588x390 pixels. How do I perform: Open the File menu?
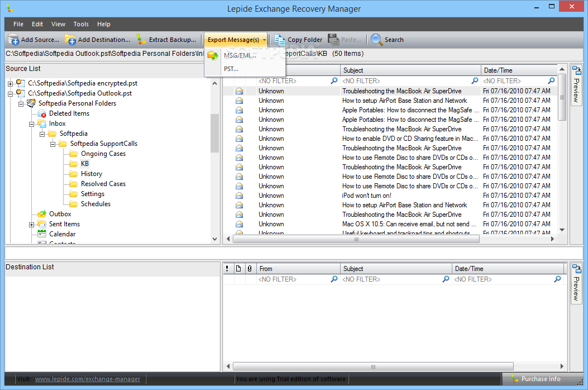tap(18, 24)
